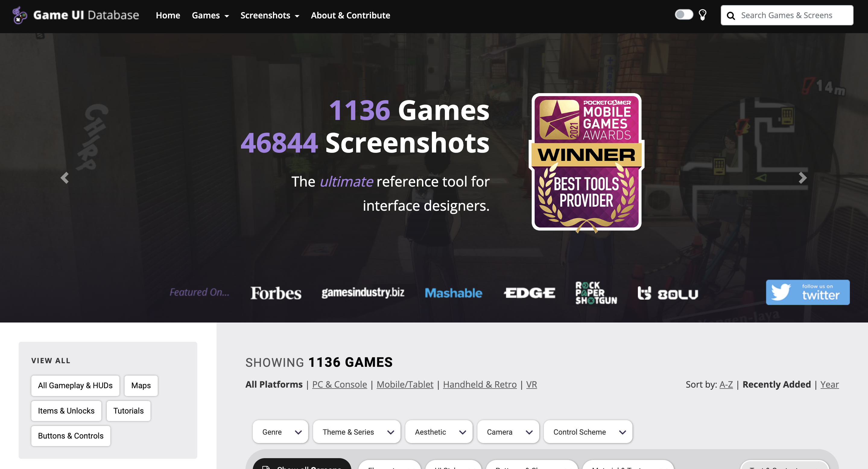Toggle the Mobile/Tablet platform filter
The width and height of the screenshot is (868, 469).
(405, 384)
